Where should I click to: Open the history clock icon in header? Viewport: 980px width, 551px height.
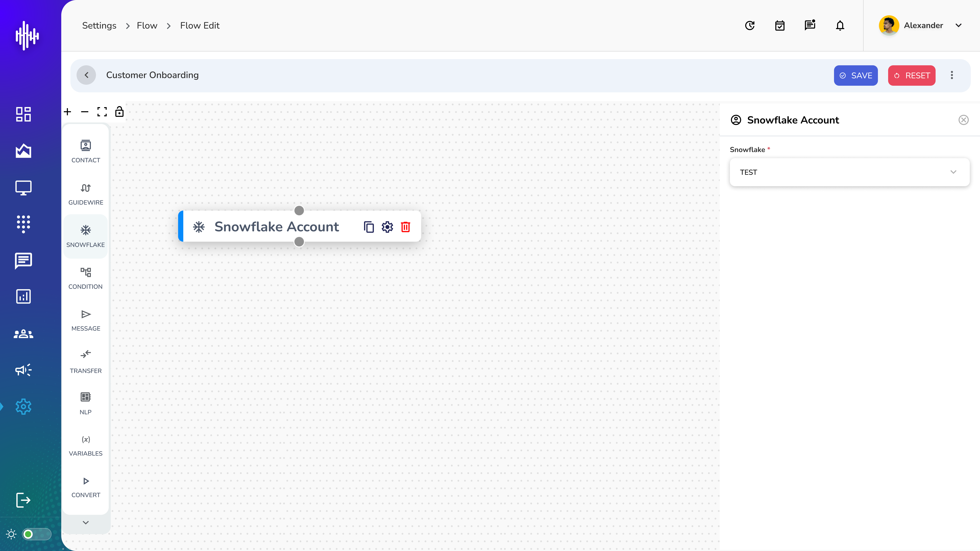(x=750, y=26)
